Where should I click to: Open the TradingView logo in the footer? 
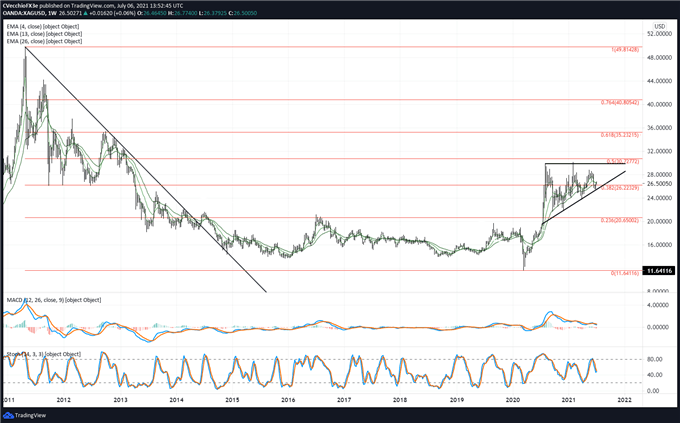[25, 415]
